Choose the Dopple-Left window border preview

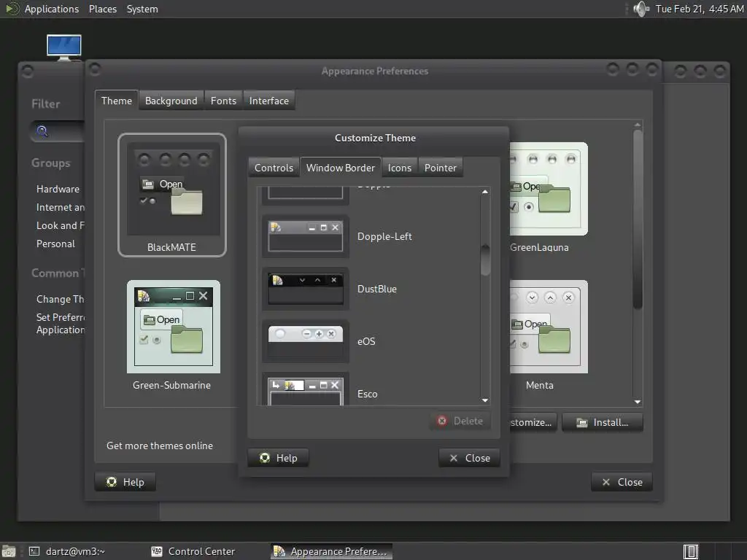306,236
